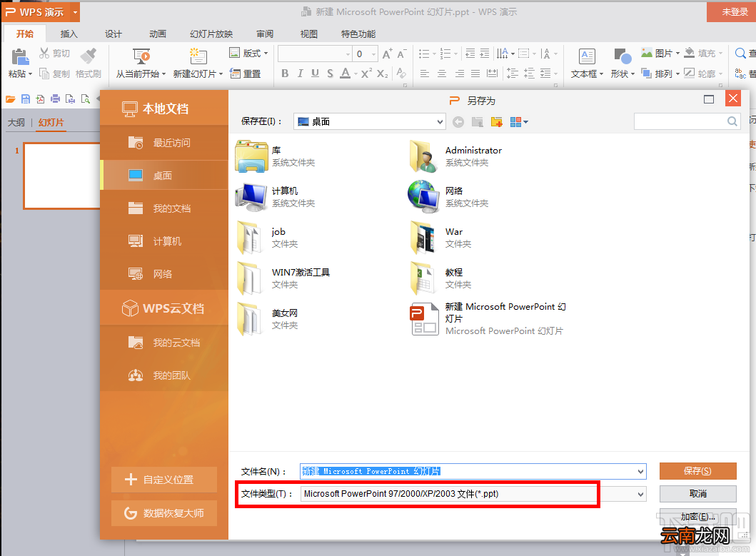Image resolution: width=756 pixels, height=556 pixels.
Task: Toggle subscript formatting
Action: coord(383,74)
